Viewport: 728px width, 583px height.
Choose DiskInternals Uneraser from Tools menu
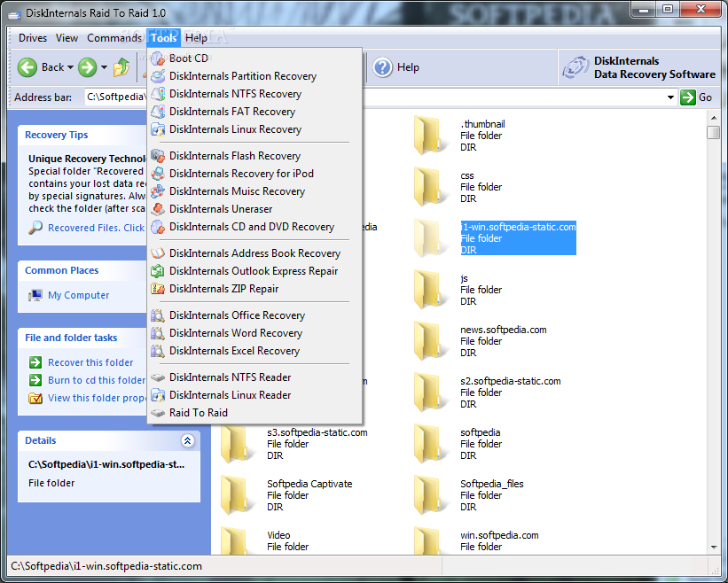254,209
